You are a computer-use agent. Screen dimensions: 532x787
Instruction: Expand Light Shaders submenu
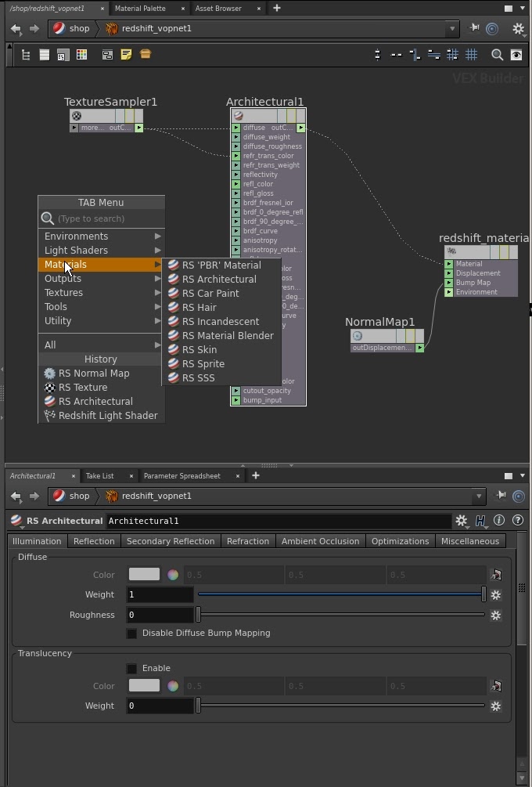101,251
